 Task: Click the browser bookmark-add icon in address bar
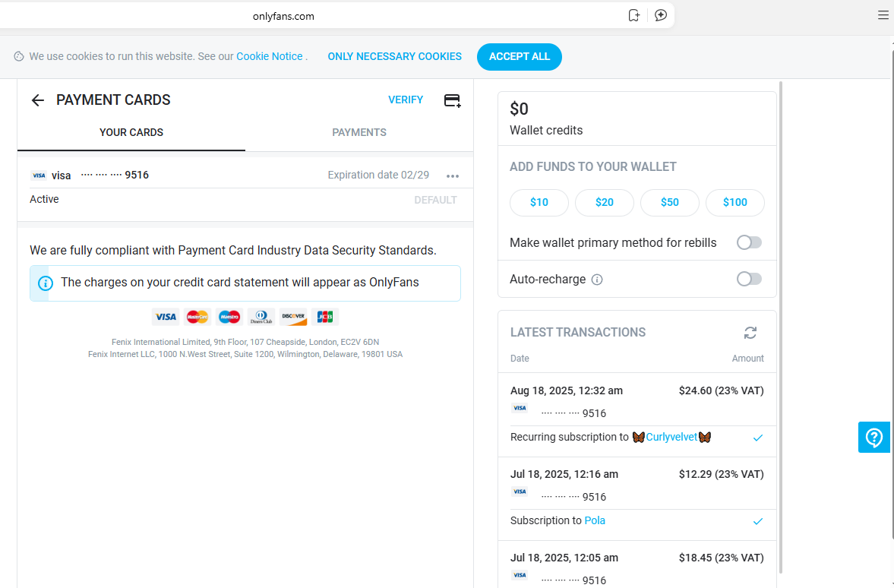click(634, 15)
